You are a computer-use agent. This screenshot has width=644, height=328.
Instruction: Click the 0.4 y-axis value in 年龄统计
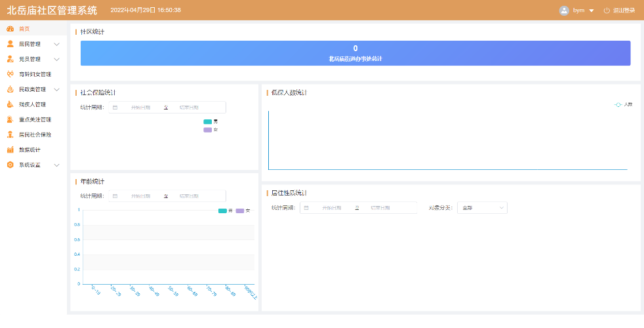tap(76, 255)
